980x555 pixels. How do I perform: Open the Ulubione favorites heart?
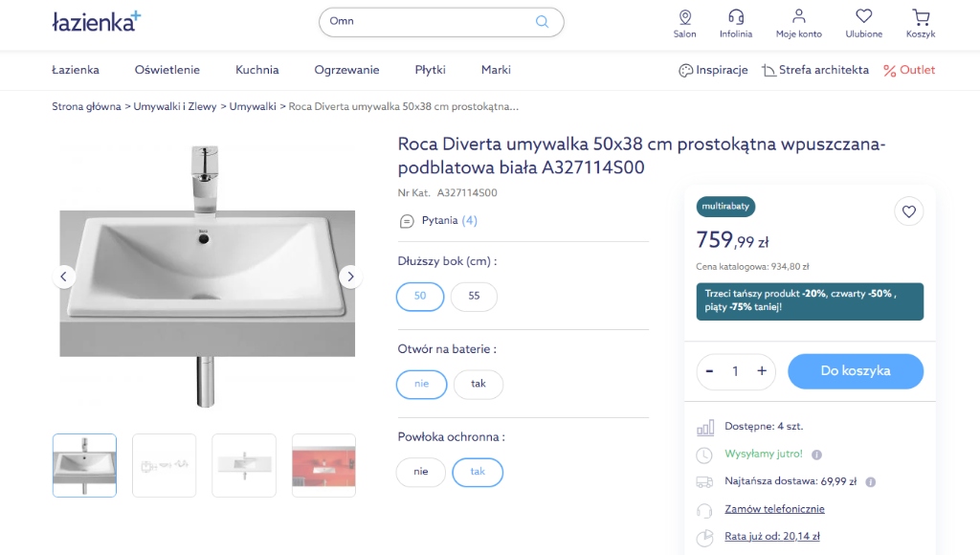click(863, 17)
